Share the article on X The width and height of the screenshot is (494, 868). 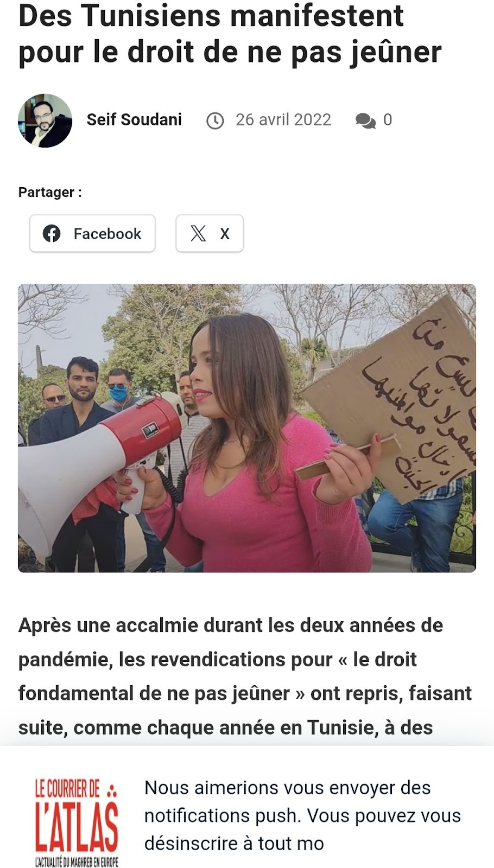(210, 233)
